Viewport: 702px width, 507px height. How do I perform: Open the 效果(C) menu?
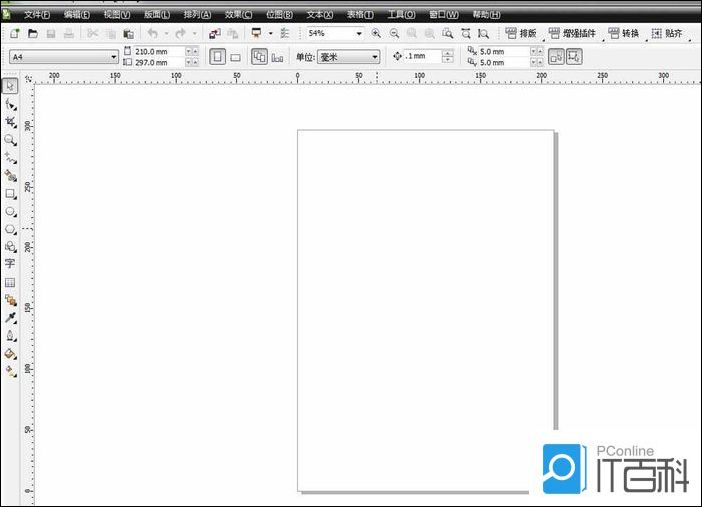click(239, 15)
